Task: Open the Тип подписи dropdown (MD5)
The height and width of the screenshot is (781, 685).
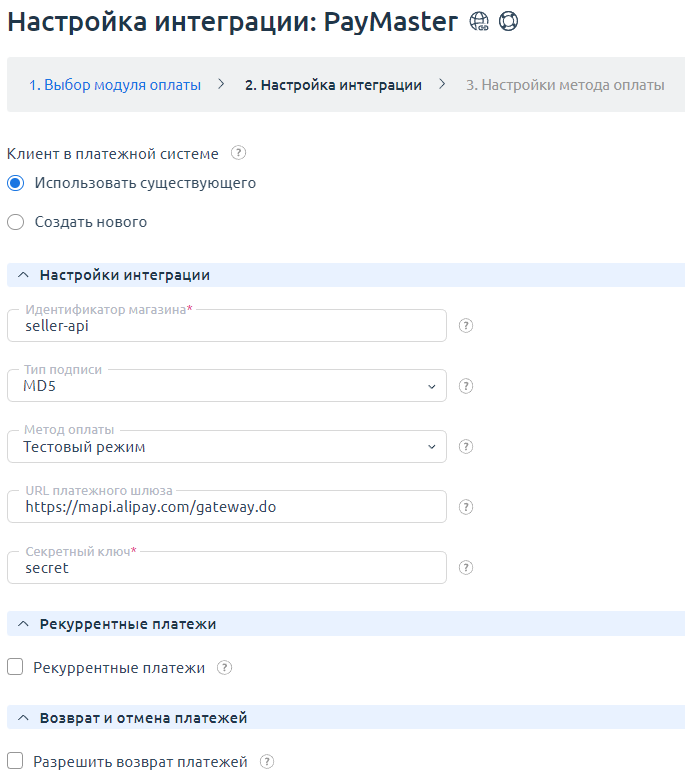Action: (227, 386)
